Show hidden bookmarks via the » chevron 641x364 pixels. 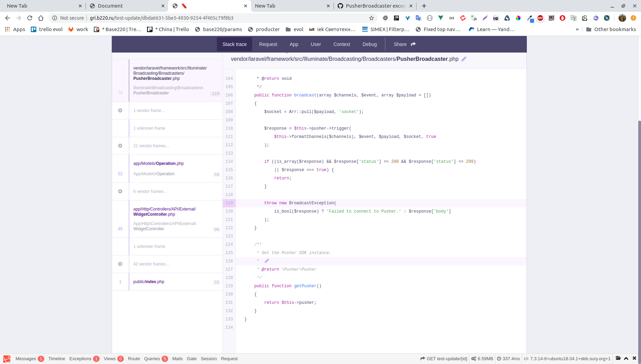click(577, 29)
